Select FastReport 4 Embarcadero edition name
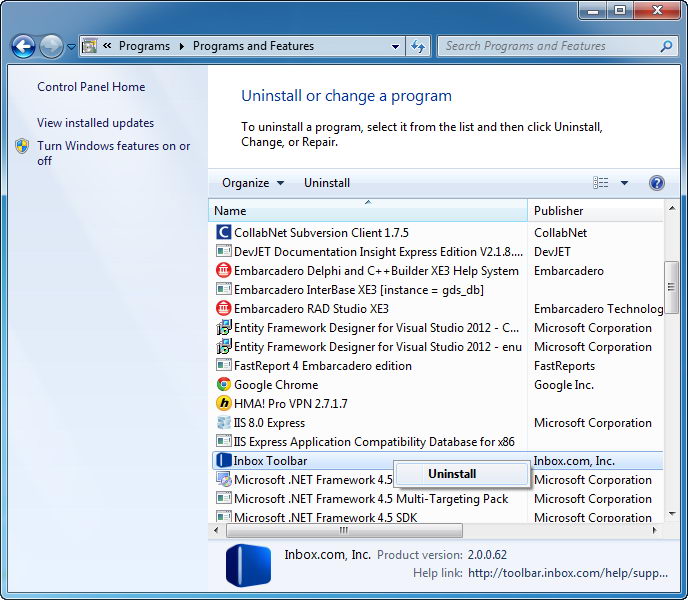688x600 pixels. [x=322, y=366]
